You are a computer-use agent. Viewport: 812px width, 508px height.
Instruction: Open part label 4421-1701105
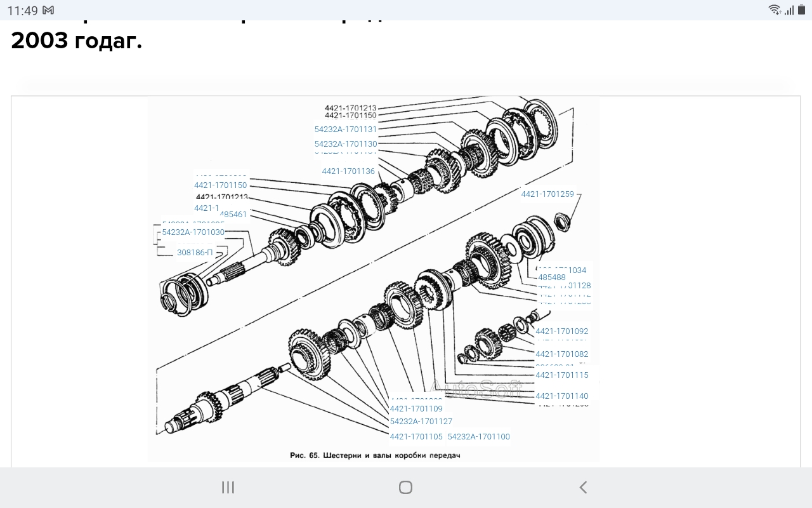coord(416,437)
